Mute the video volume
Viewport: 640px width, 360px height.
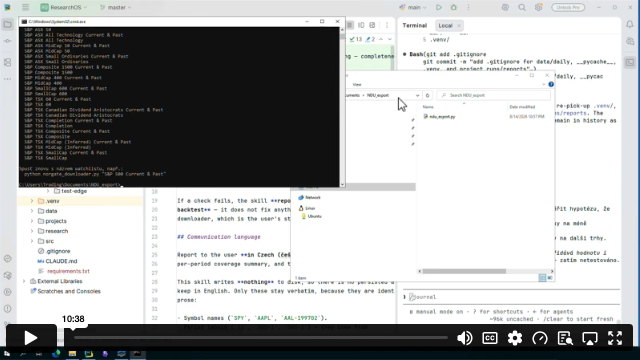(464, 338)
